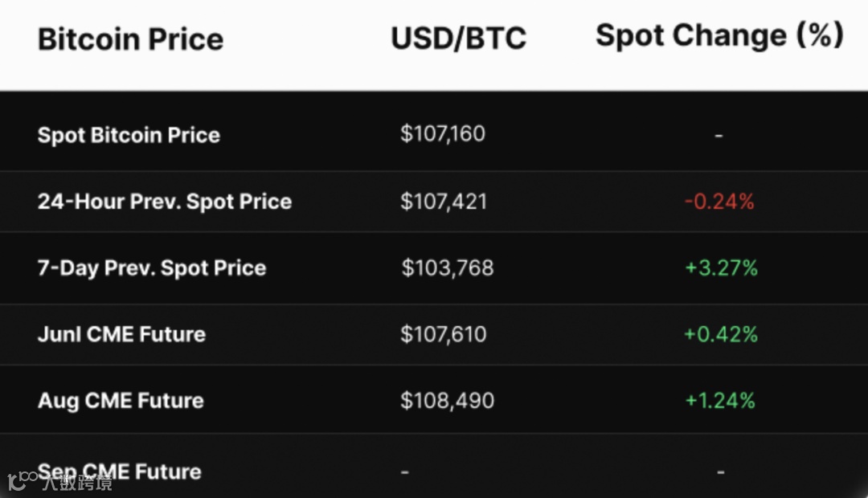Image resolution: width=868 pixels, height=498 pixels.
Task: Select the Bitcoin Price column header
Action: tap(130, 39)
